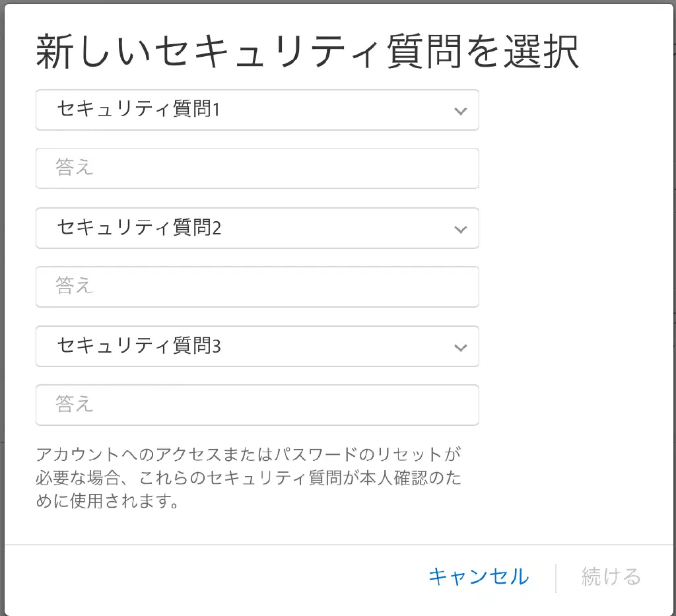Click the 新しいセキュリティ質問を選択 heading
This screenshot has height=616, width=676.
coord(307,53)
